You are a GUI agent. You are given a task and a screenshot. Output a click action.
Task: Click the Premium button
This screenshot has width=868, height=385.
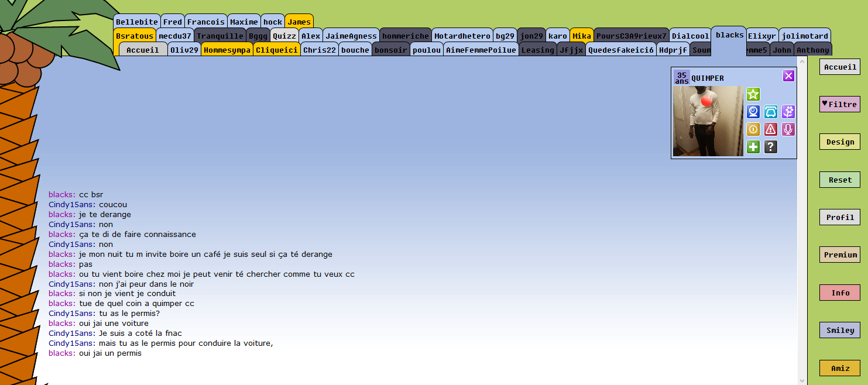click(840, 255)
